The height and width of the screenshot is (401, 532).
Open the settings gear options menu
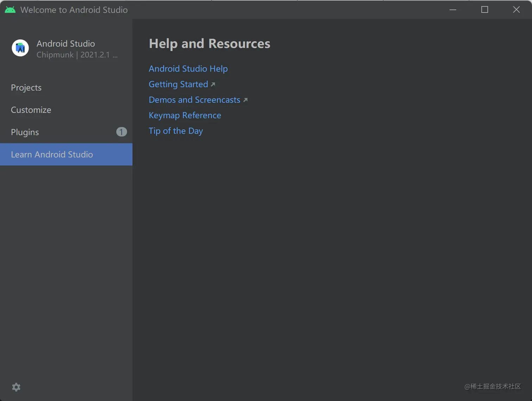click(16, 387)
